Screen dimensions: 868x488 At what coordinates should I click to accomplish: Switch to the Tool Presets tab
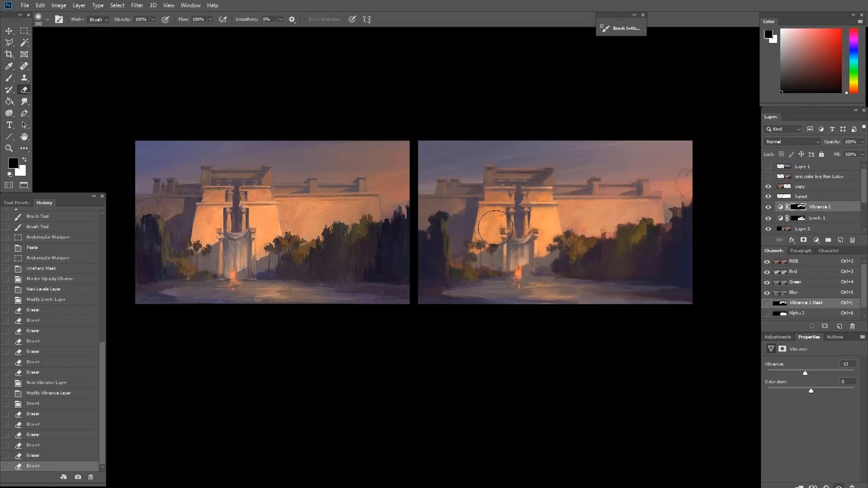(16, 203)
